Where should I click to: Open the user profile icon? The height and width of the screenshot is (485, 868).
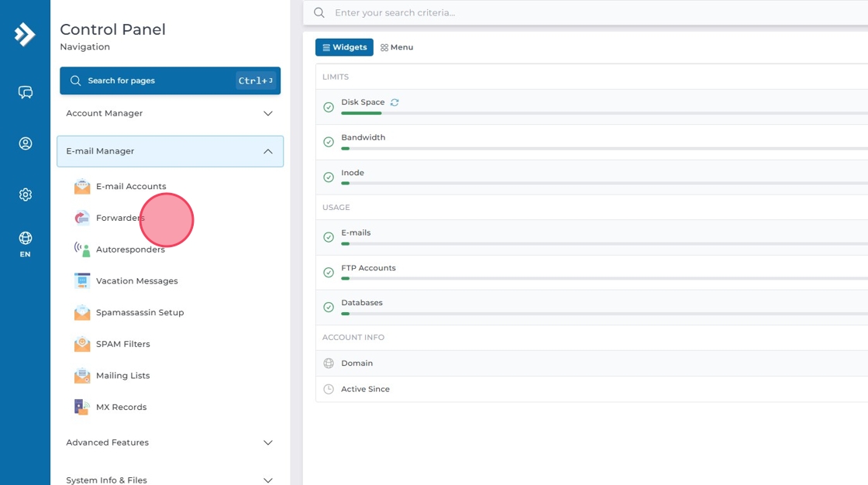tap(26, 143)
